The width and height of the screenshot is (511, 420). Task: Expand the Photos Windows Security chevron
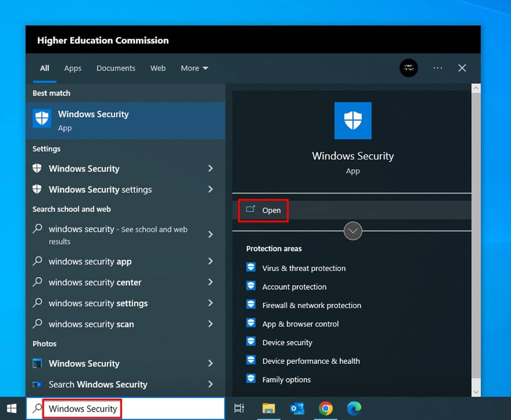211,363
